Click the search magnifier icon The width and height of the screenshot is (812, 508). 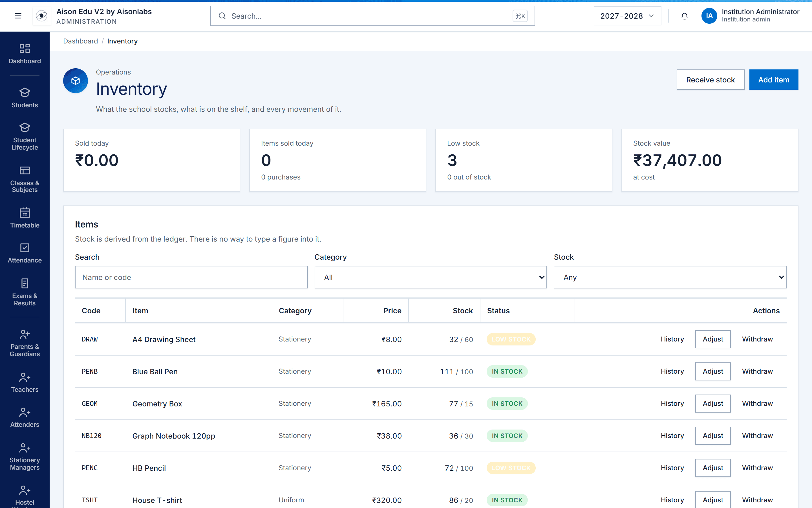(x=222, y=16)
